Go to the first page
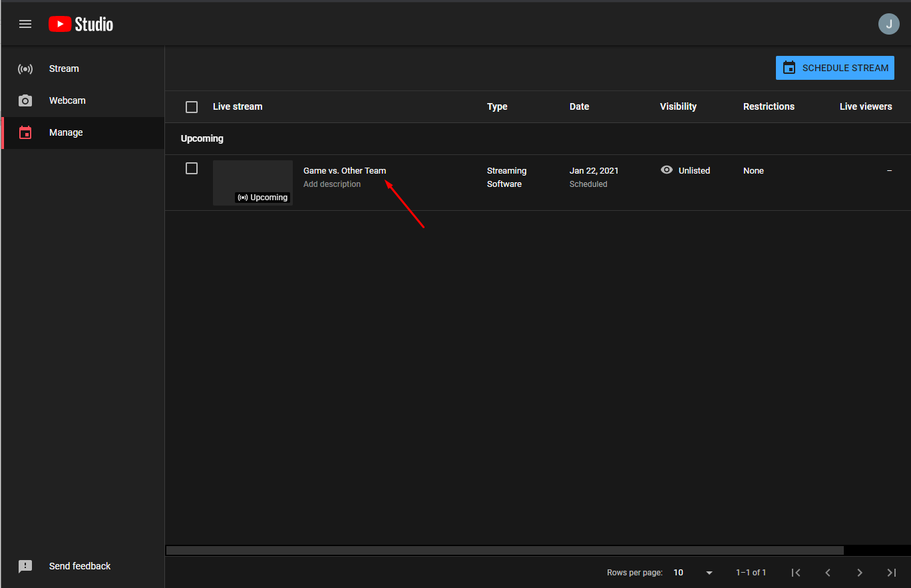Viewport: 911px width, 588px height. (x=796, y=573)
